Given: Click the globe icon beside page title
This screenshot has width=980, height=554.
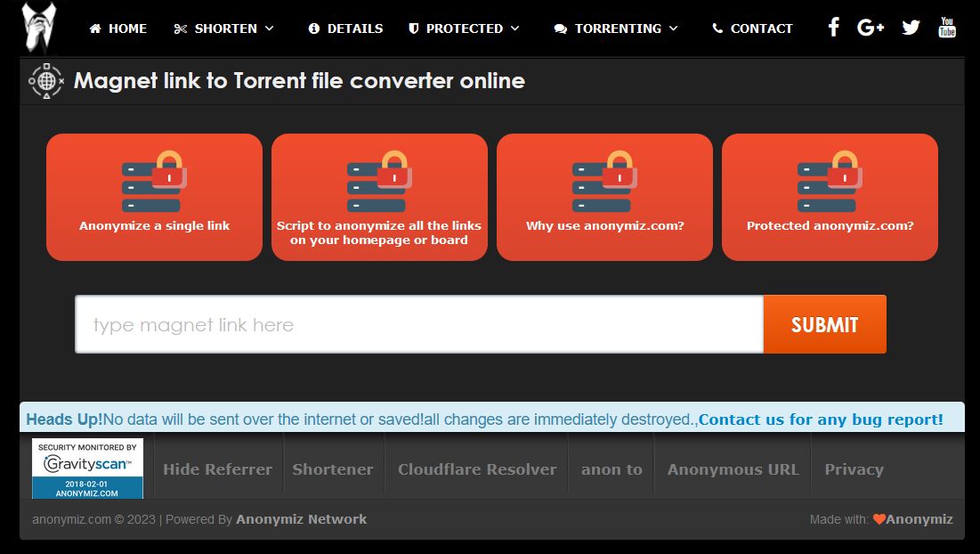Looking at the screenshot, I should tap(46, 81).
